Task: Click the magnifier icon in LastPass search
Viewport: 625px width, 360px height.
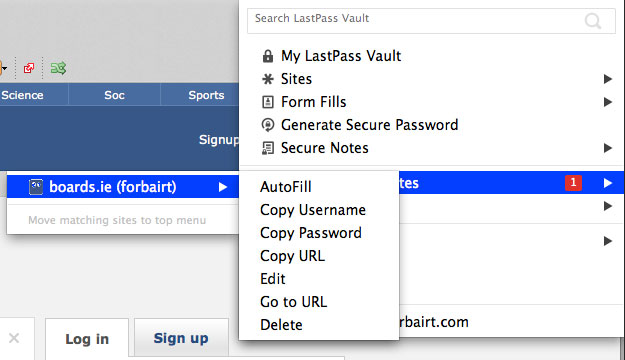Action: [593, 21]
